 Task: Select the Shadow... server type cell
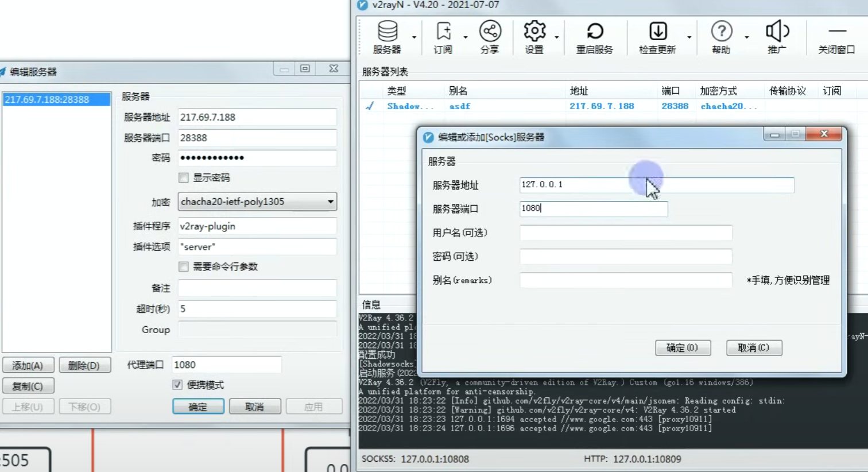(x=410, y=106)
